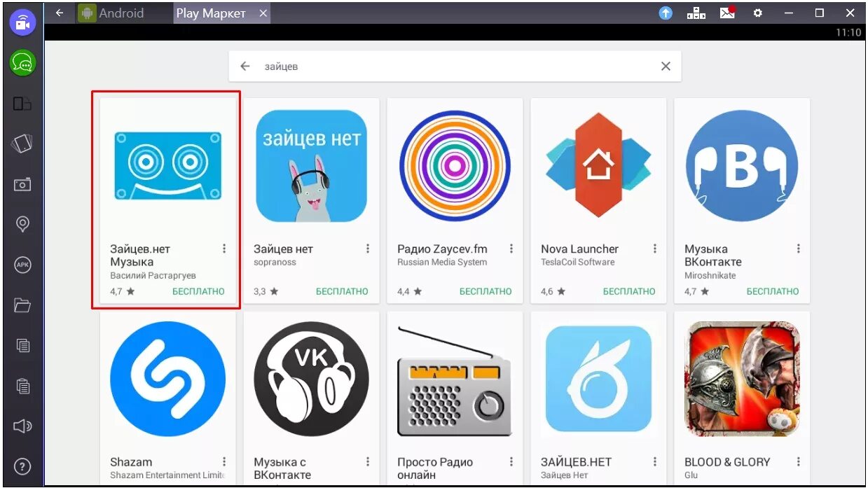Click the Shazam title text

click(x=131, y=462)
